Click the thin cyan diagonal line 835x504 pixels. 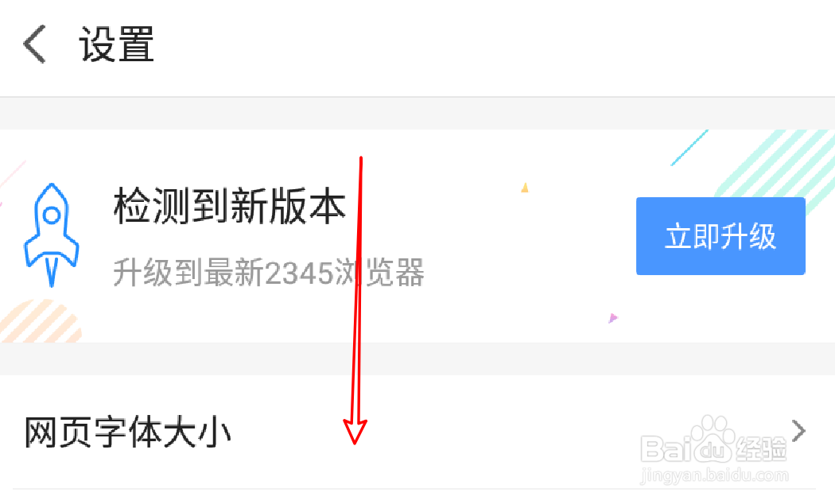click(689, 147)
